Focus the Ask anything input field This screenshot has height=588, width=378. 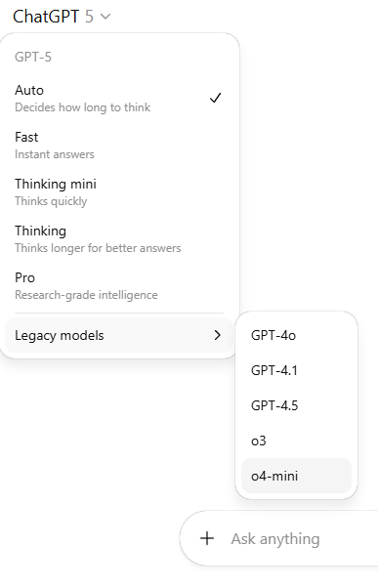tap(296, 539)
